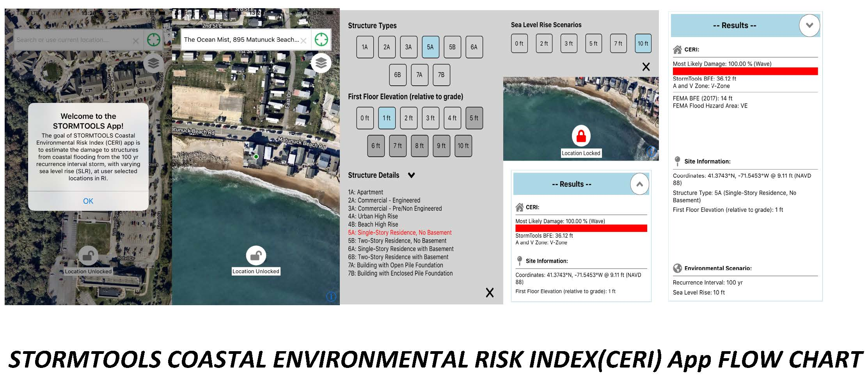Select structure type 7A
The height and width of the screenshot is (380, 868).
pos(419,75)
